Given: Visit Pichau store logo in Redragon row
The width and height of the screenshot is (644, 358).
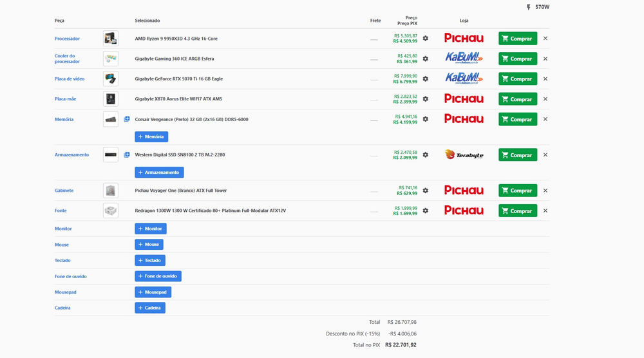Looking at the screenshot, I should [464, 211].
